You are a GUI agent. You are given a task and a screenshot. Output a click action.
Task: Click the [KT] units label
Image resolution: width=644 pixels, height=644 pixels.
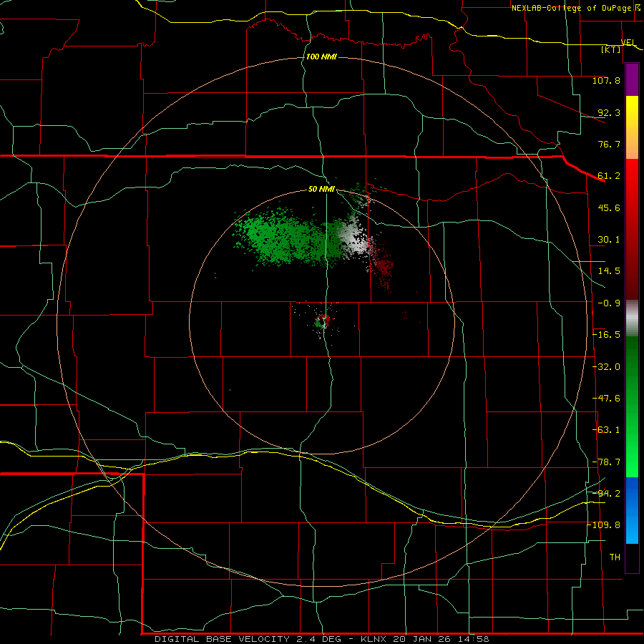[x=611, y=49]
